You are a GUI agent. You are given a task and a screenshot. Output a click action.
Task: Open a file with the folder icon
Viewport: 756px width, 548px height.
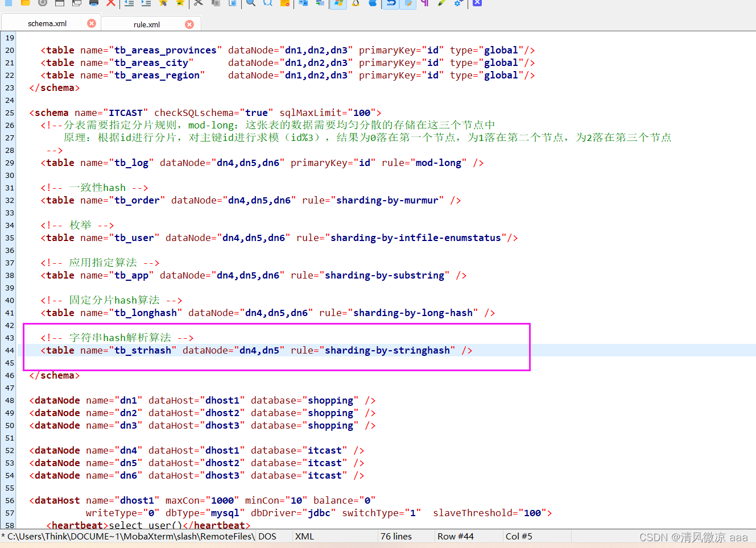(26, 2)
